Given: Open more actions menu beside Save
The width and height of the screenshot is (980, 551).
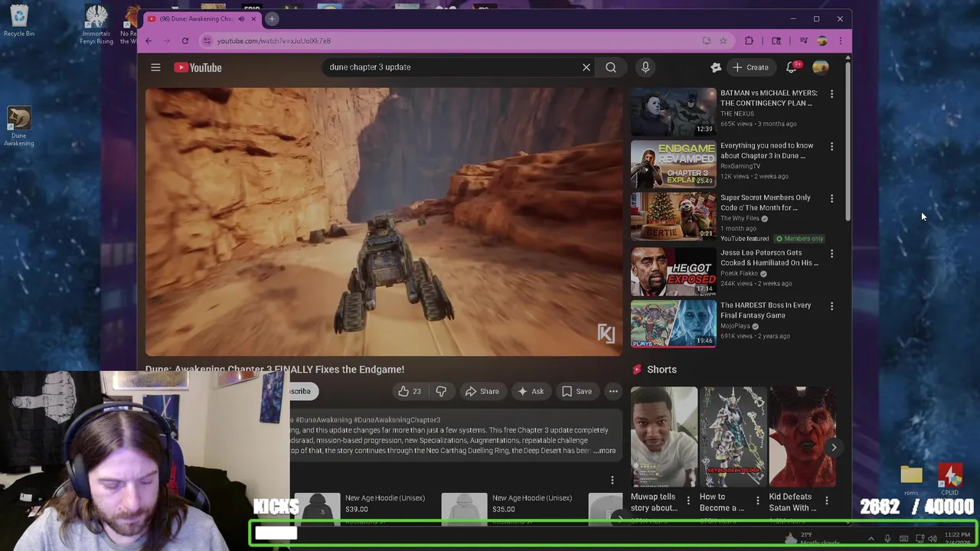Looking at the screenshot, I should coord(613,391).
